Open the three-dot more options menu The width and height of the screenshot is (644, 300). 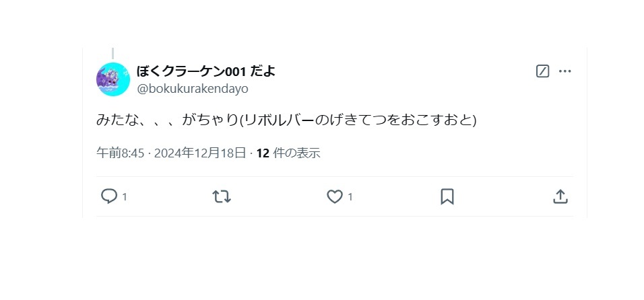click(x=565, y=71)
